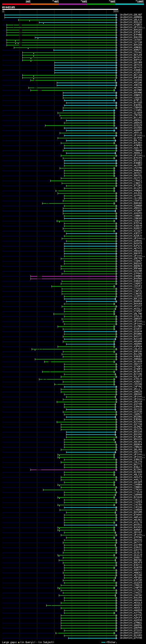The height and width of the screenshot is (644, 146).
Task: Click the cyan =50char. scale legend
Action: 109,642
